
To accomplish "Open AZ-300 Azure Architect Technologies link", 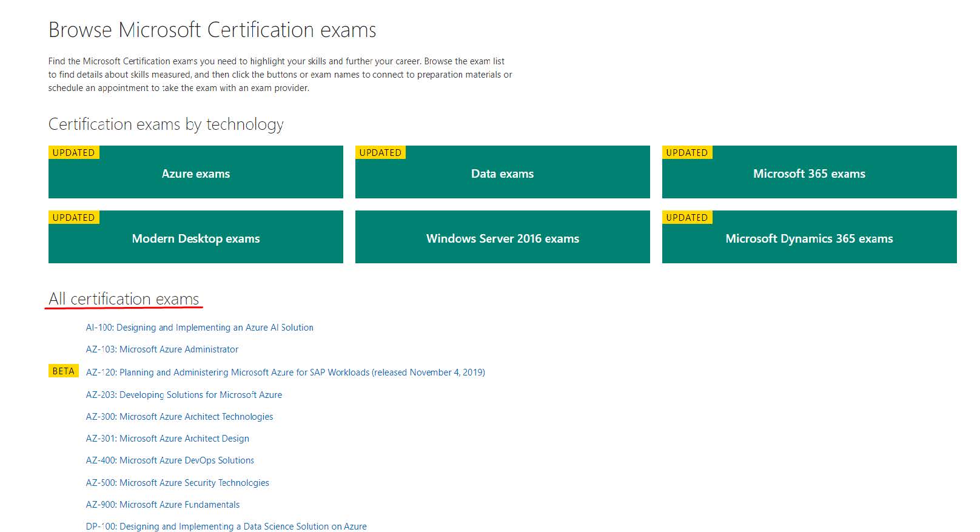I will click(x=180, y=417).
